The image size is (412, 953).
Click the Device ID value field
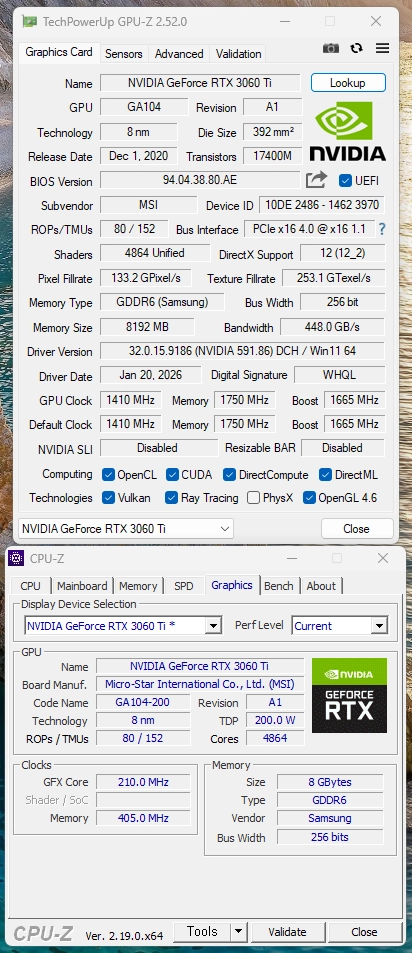pos(321,205)
